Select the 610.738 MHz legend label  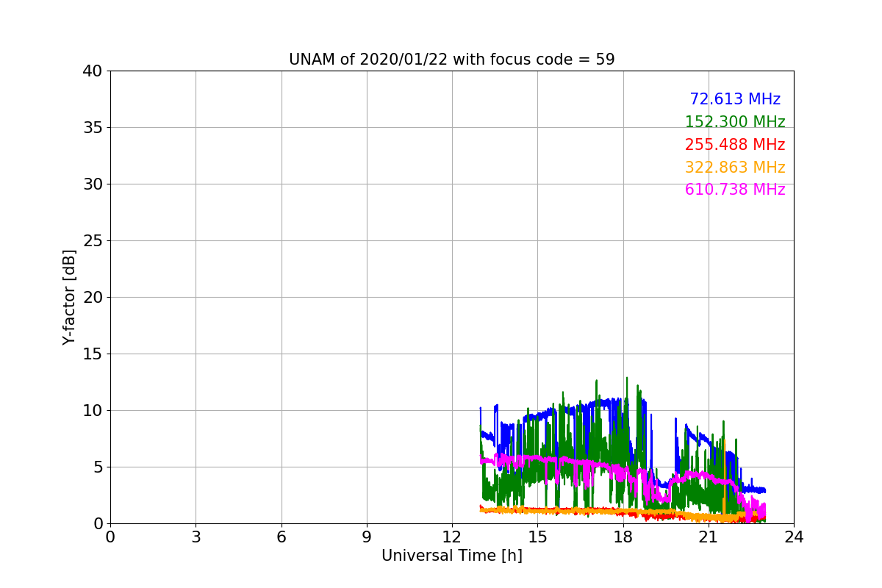pos(735,190)
